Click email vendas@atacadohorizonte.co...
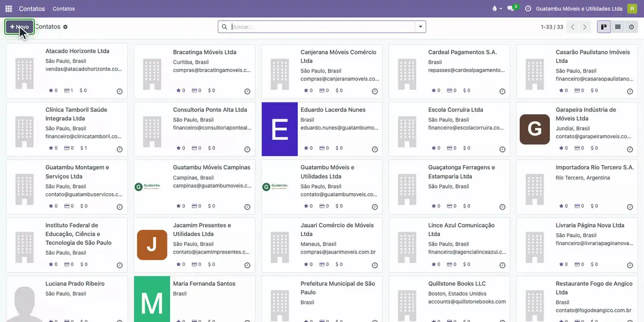 tap(84, 69)
